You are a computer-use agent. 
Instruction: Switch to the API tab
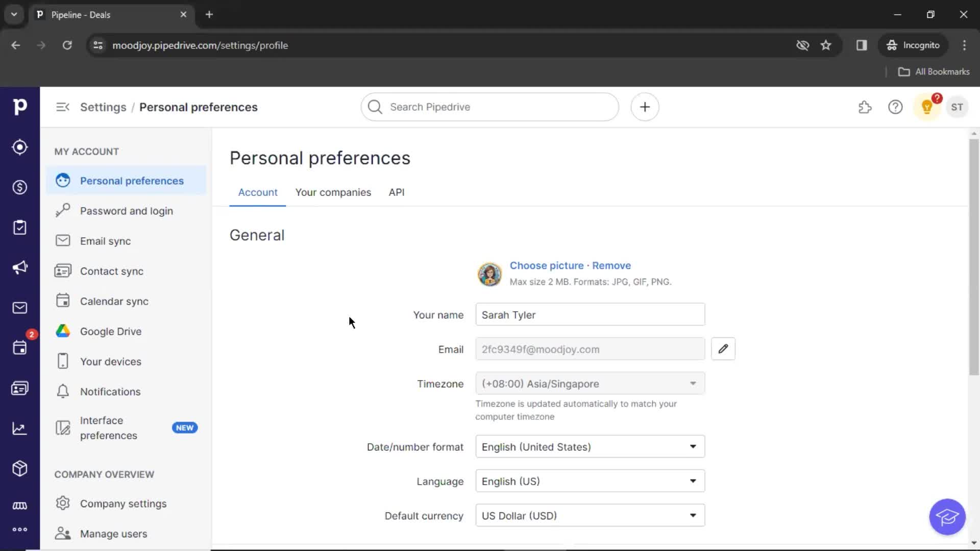pos(396,192)
